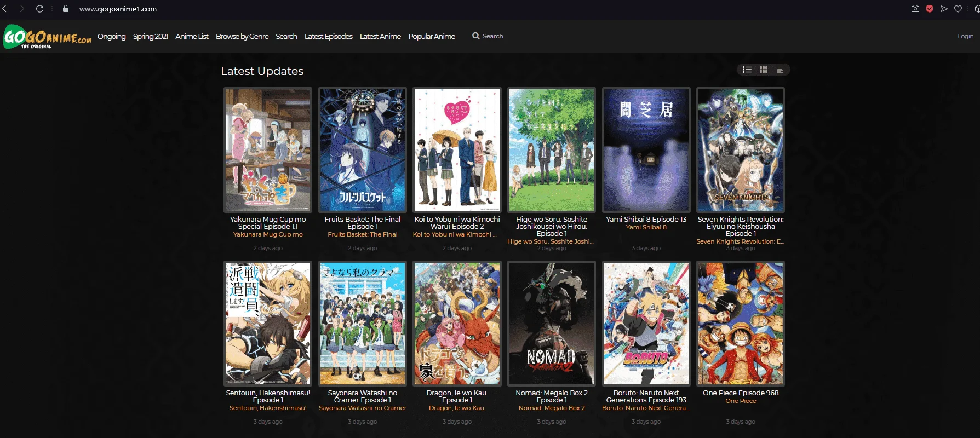Open the Latest Episodes page
The image size is (980, 438).
pyautogui.click(x=329, y=36)
